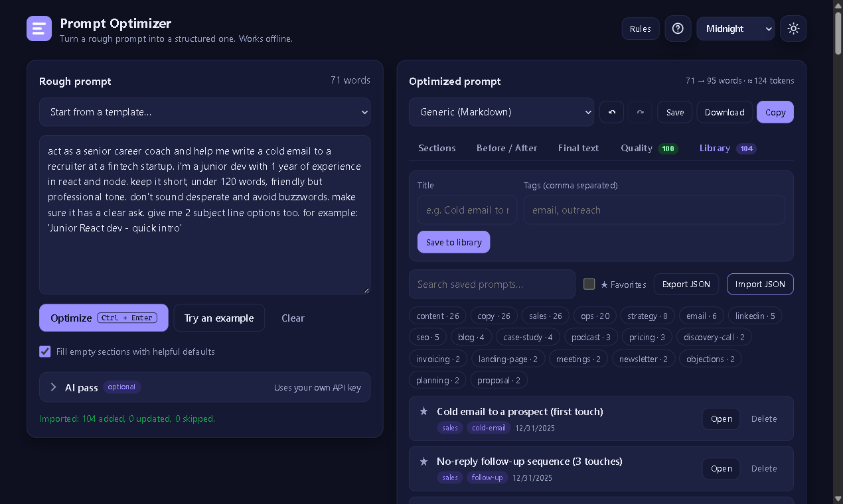This screenshot has width=843, height=504.
Task: Click the redo arrow icon
Action: point(641,112)
